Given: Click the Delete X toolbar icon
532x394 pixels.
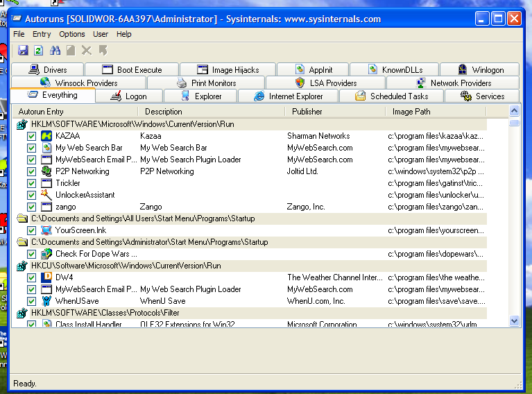Looking at the screenshot, I should click(x=87, y=51).
